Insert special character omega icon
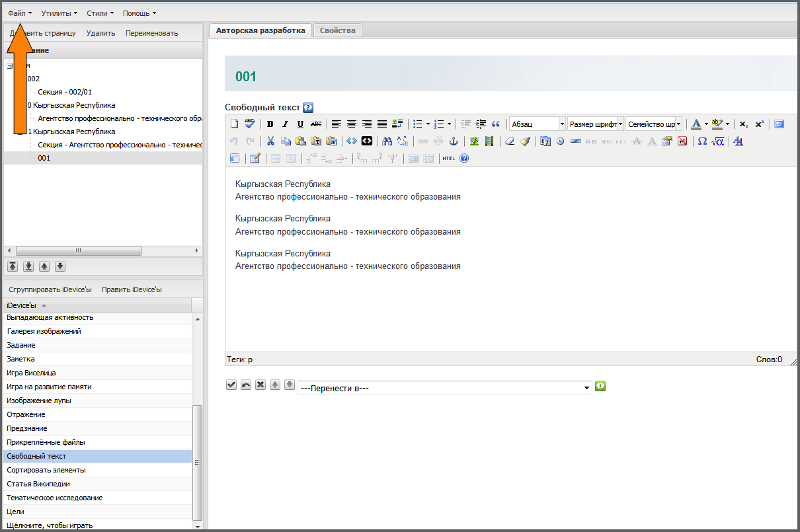800x532 pixels. point(702,141)
